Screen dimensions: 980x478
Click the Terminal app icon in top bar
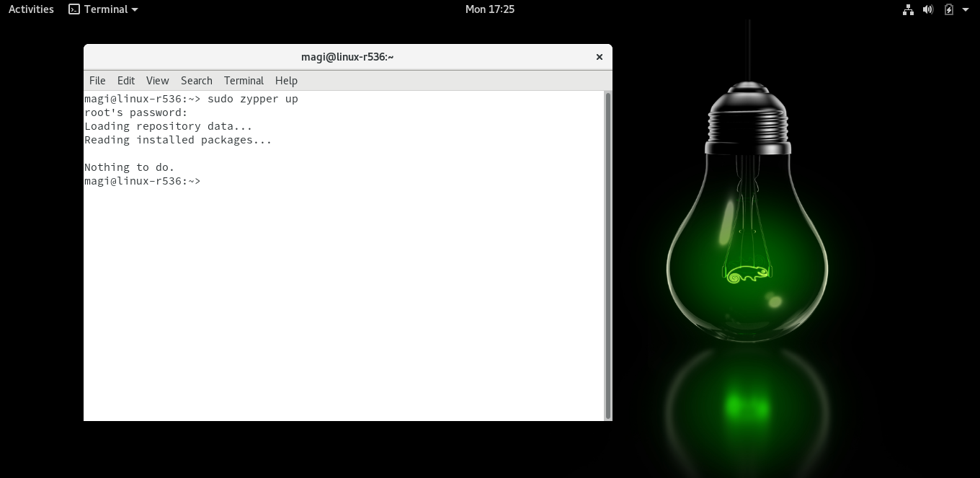pyautogui.click(x=73, y=9)
